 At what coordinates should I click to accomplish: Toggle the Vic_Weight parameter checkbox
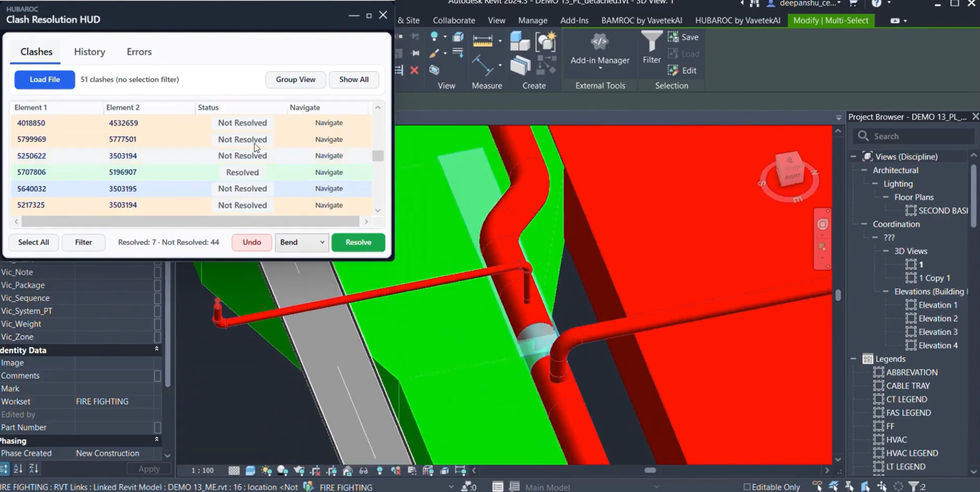pyautogui.click(x=157, y=324)
